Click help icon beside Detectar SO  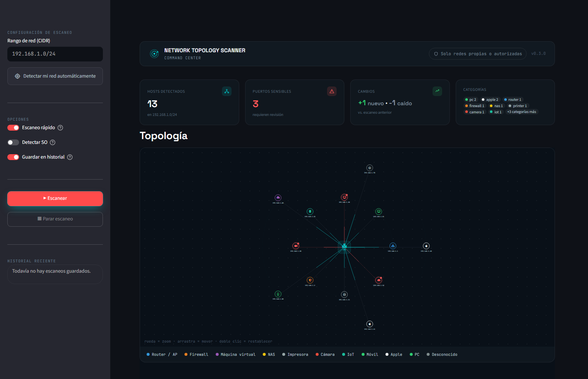coord(53,142)
